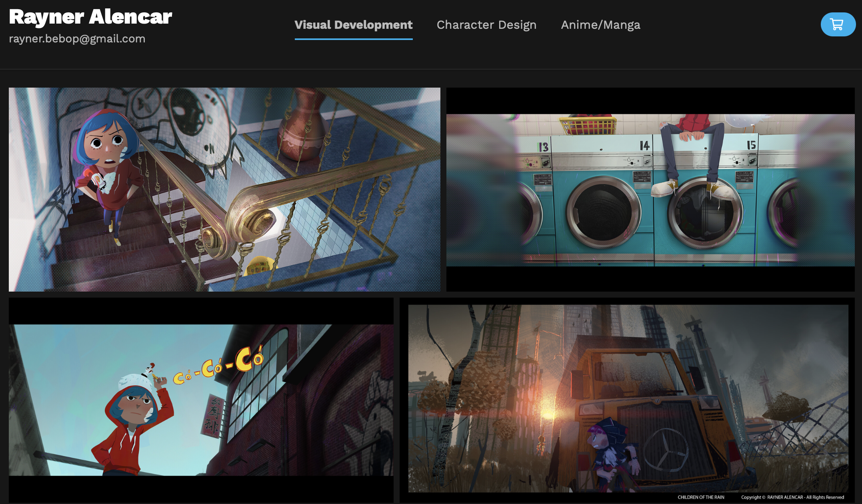Select the Visual Development tab
Image resolution: width=862 pixels, height=504 pixels.
click(353, 25)
